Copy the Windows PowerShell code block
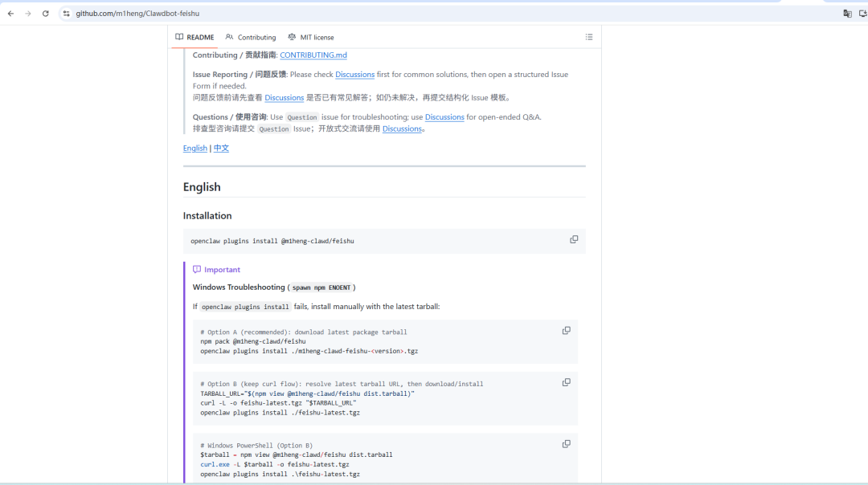Viewport: 868px width, 485px height. [567, 443]
